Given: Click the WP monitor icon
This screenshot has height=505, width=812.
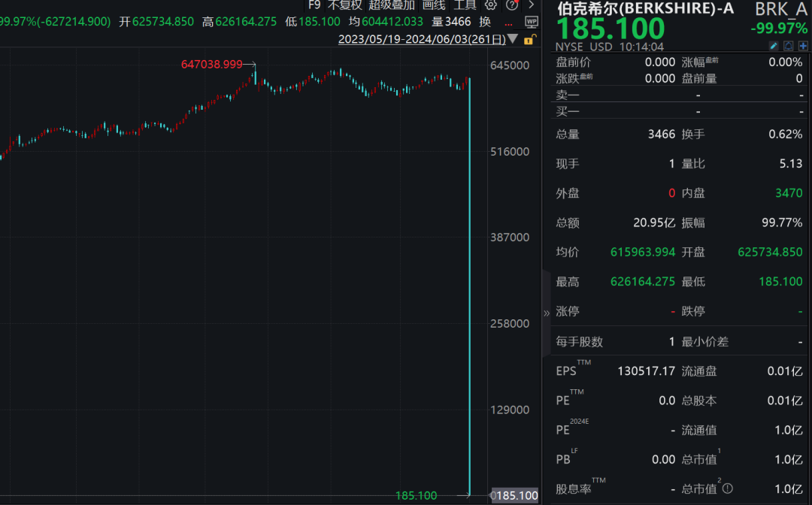Looking at the screenshot, I should pos(532,22).
